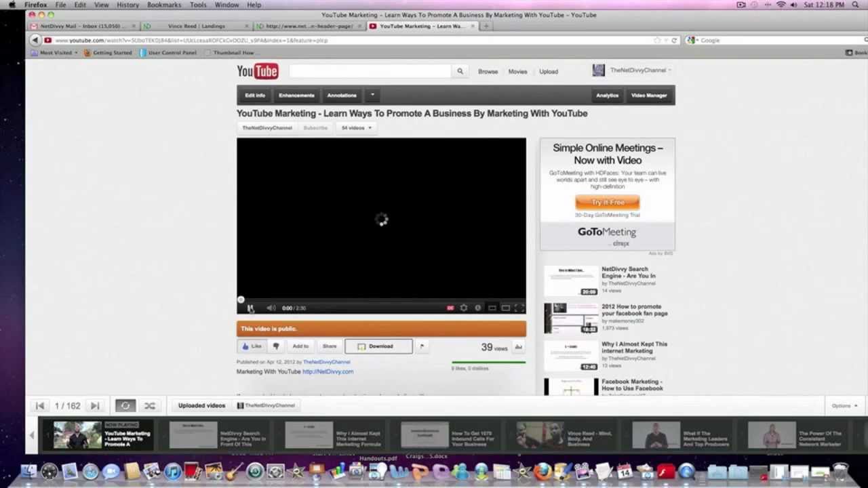868x488 pixels.
Task: Click the Browse link
Action: pyautogui.click(x=488, y=71)
